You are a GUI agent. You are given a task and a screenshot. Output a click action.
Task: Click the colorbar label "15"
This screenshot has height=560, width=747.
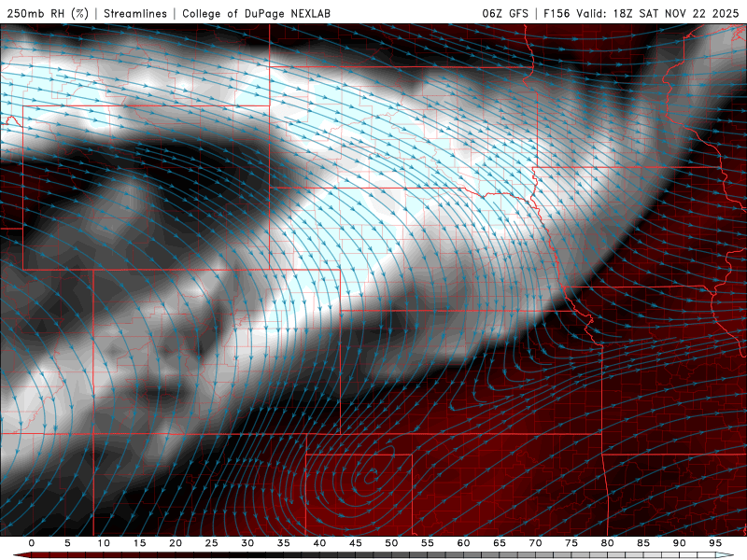139,543
